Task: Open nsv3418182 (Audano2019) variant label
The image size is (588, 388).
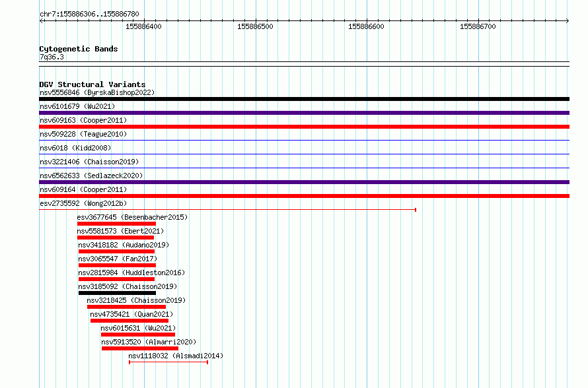Action: click(124, 245)
